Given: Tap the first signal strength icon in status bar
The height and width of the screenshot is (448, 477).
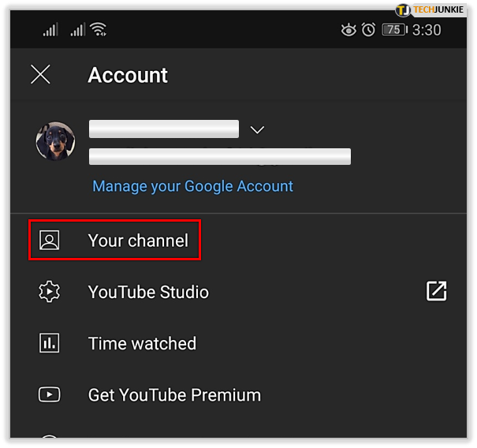Looking at the screenshot, I should click(50, 29).
